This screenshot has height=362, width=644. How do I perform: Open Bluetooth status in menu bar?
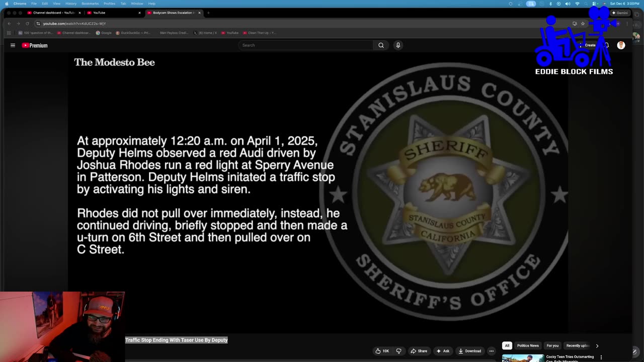tap(550, 4)
